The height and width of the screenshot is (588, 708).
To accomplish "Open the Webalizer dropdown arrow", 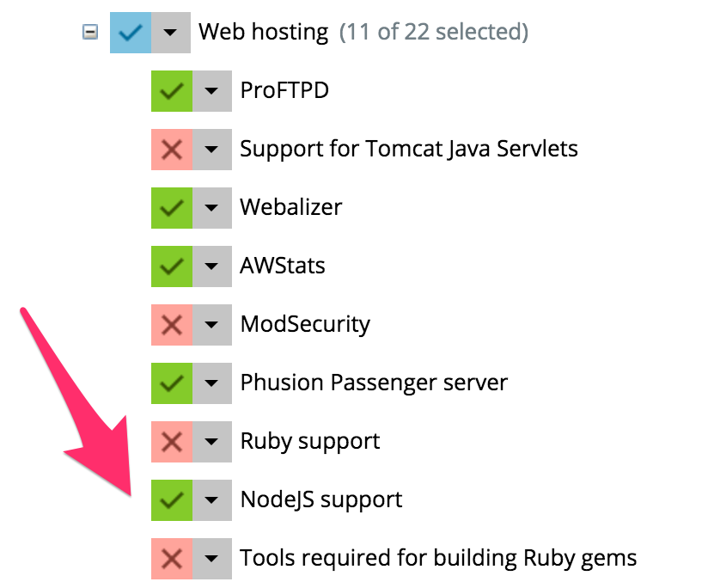I will [211, 208].
